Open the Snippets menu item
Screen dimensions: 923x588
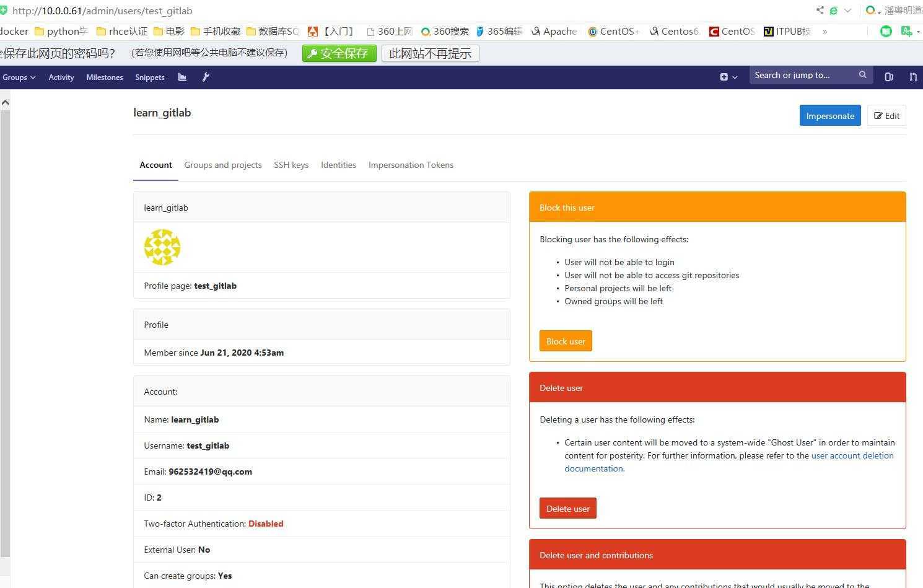coord(150,77)
